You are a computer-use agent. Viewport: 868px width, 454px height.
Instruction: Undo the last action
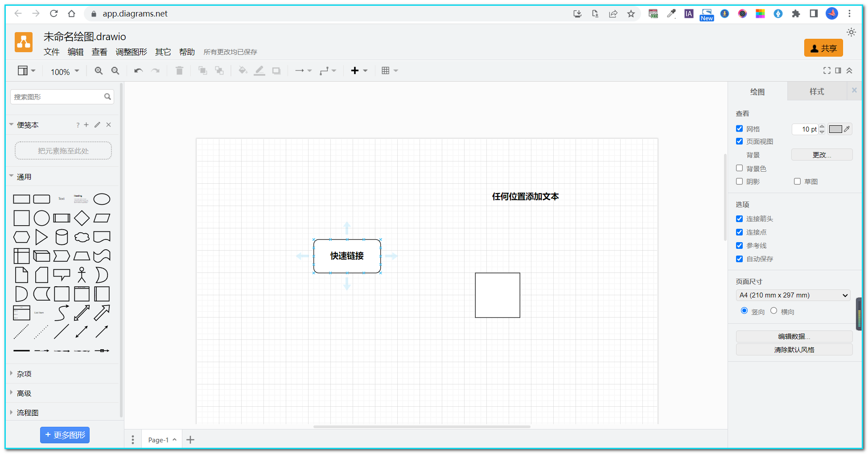(138, 71)
